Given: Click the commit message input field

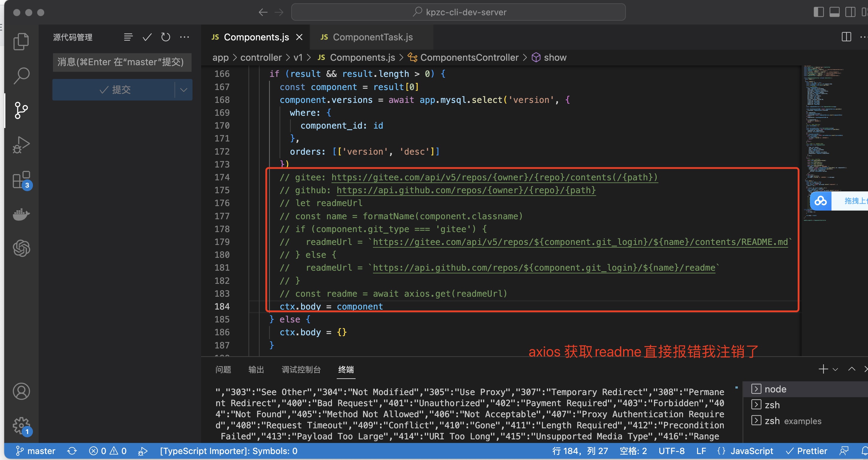Looking at the screenshot, I should (x=122, y=62).
